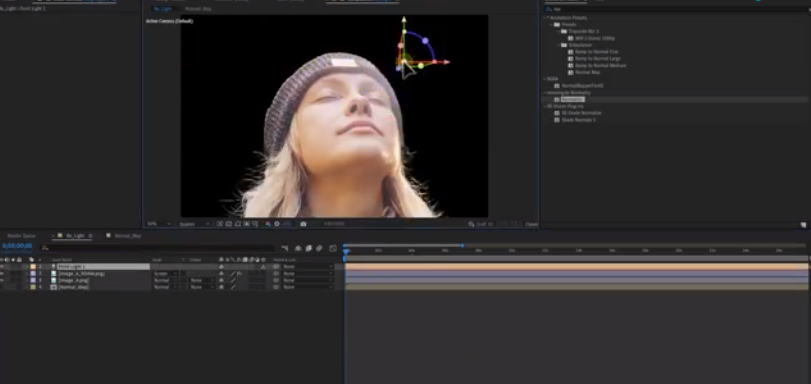Click the shy layers icon in timeline header

click(298, 248)
